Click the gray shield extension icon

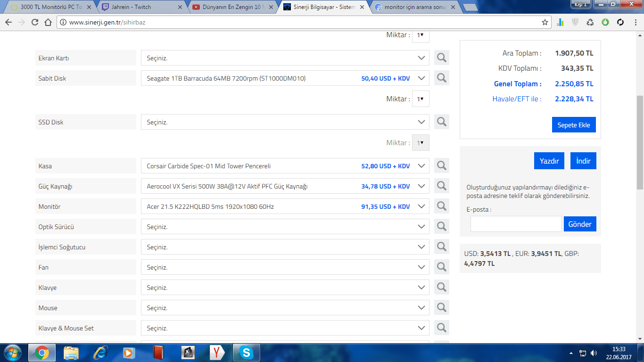point(575,22)
